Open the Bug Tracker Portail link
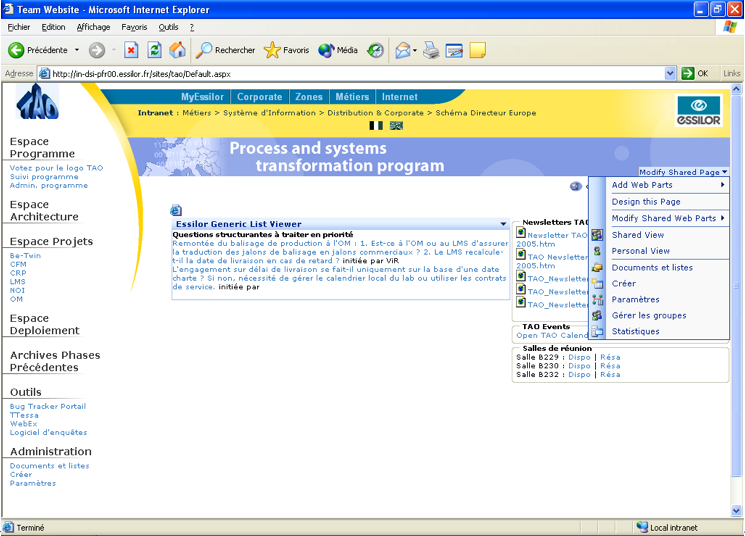 click(x=48, y=406)
